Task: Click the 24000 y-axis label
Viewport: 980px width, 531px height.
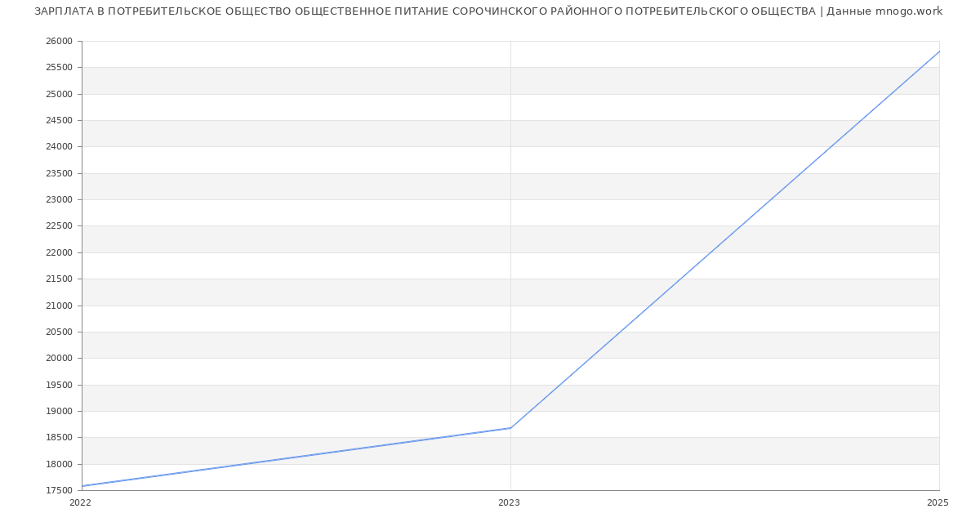Action: pyautogui.click(x=60, y=147)
